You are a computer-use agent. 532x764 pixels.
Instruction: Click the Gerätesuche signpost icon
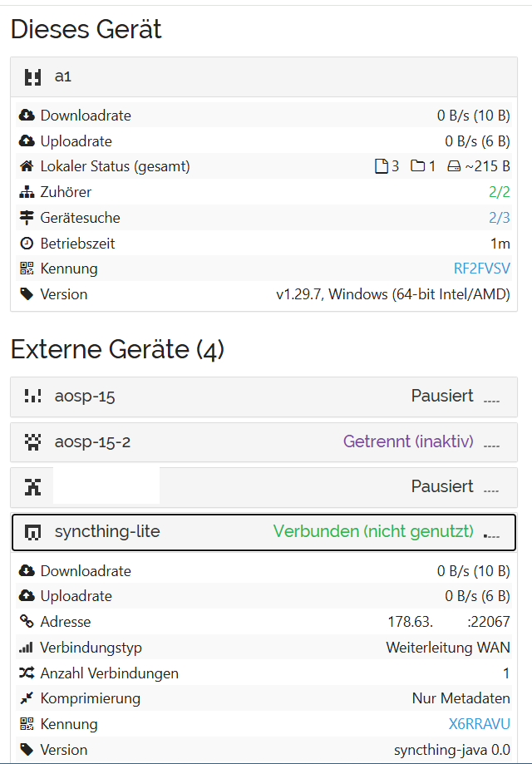27,217
